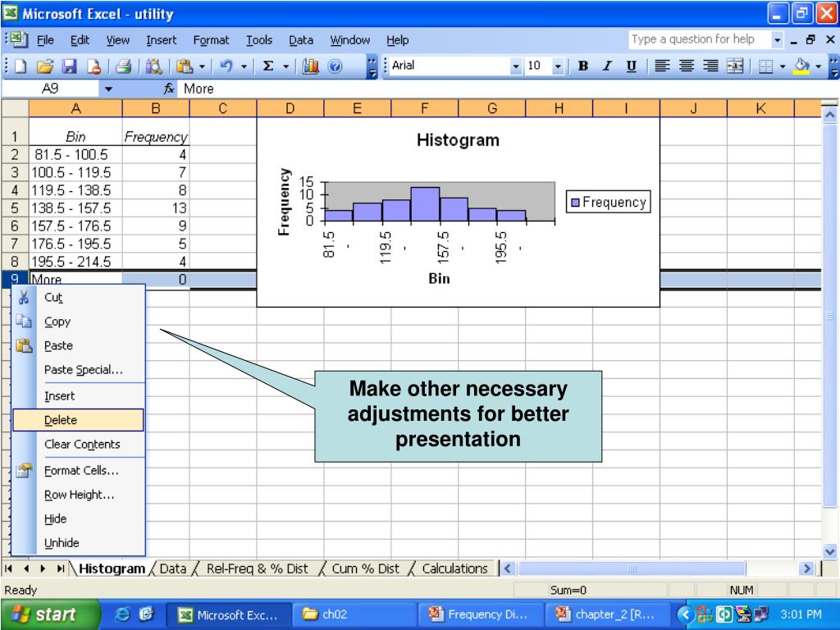Click the Permission document icon

click(94, 66)
